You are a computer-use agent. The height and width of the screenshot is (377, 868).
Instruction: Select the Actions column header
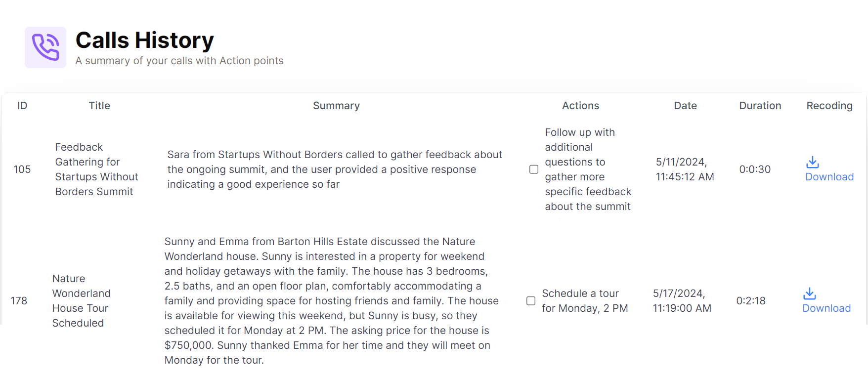580,106
